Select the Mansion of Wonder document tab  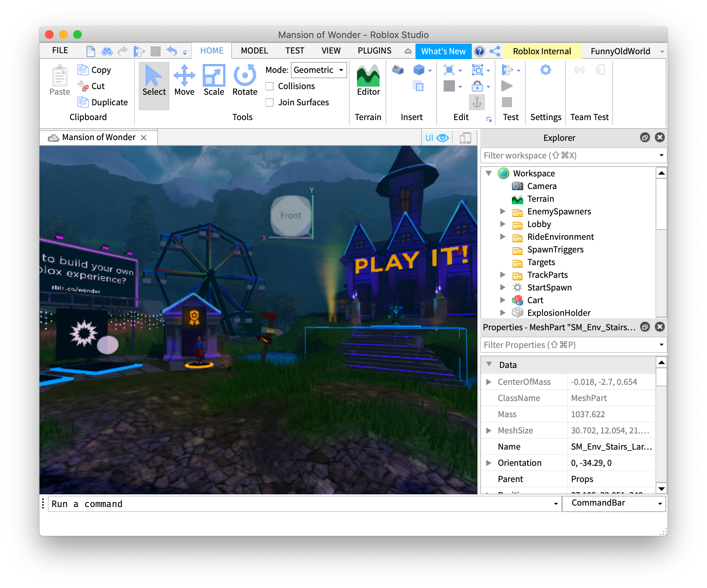point(99,137)
